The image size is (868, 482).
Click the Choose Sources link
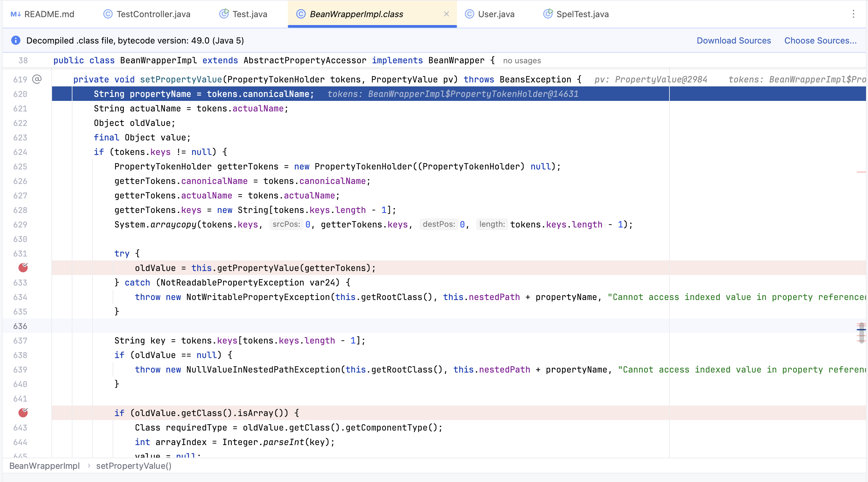820,41
